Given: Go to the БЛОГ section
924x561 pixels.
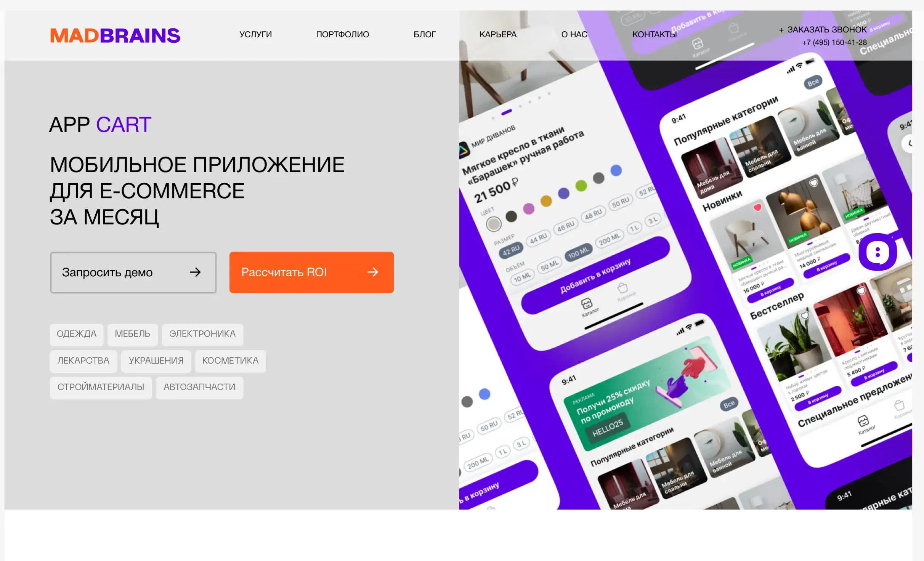Looking at the screenshot, I should click(x=425, y=34).
